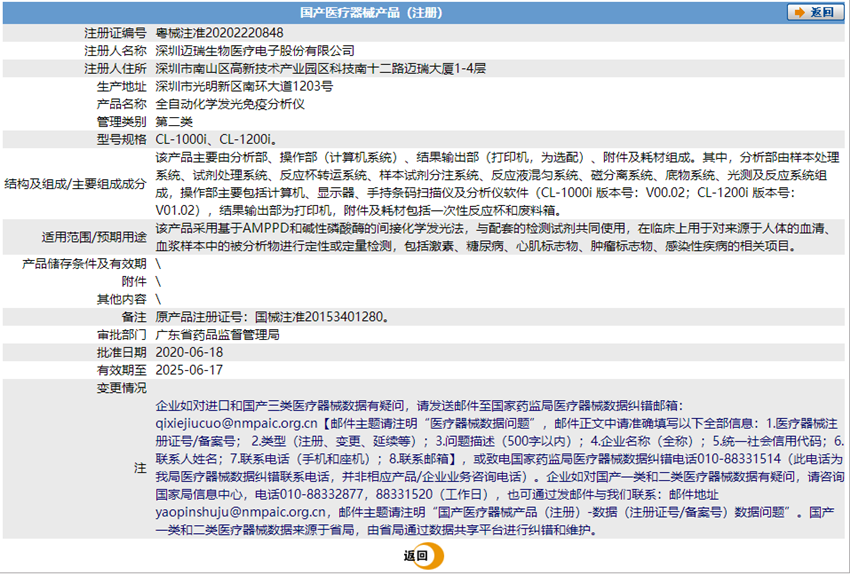Image resolution: width=850 pixels, height=575 pixels.
Task: Click the 备注 label
Action: 134,316
